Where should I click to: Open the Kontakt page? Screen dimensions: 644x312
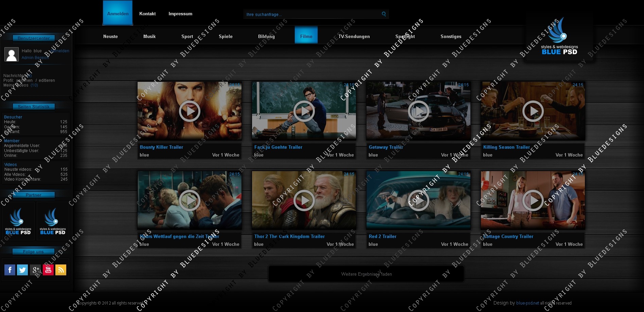pos(147,14)
